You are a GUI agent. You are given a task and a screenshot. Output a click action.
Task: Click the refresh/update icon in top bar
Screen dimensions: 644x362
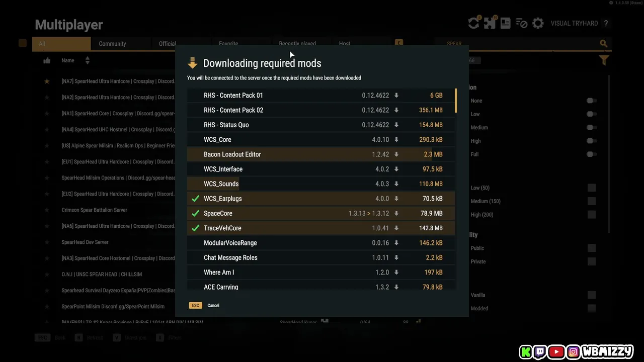point(473,23)
